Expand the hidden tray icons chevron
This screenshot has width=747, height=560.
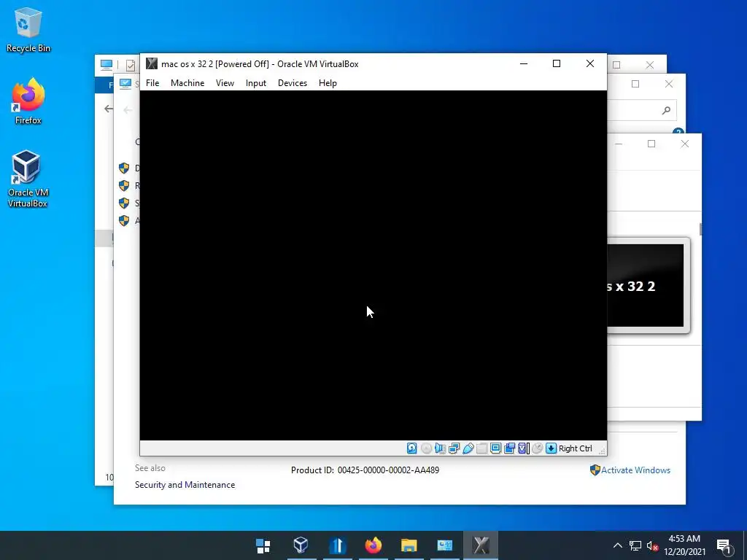pos(617,545)
